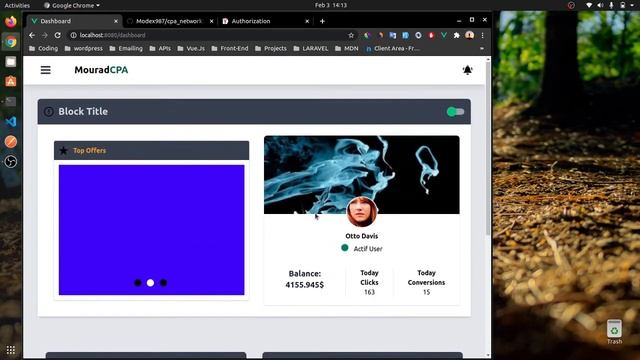Image resolution: width=640 pixels, height=360 pixels.
Task: Open the Emailing bookmarks folder
Action: (x=126, y=49)
